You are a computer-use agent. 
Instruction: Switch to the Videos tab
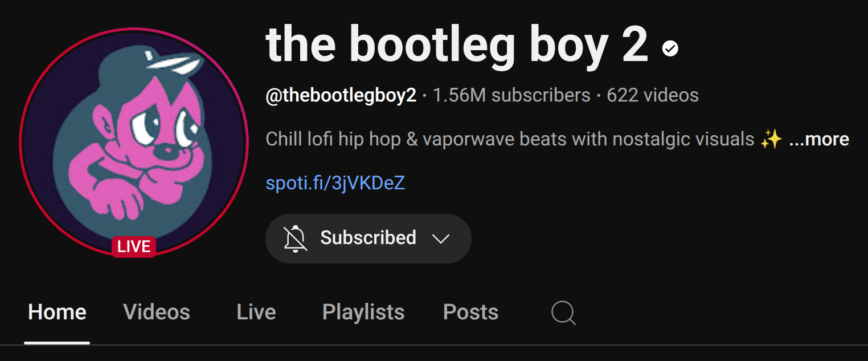pyautogui.click(x=157, y=312)
